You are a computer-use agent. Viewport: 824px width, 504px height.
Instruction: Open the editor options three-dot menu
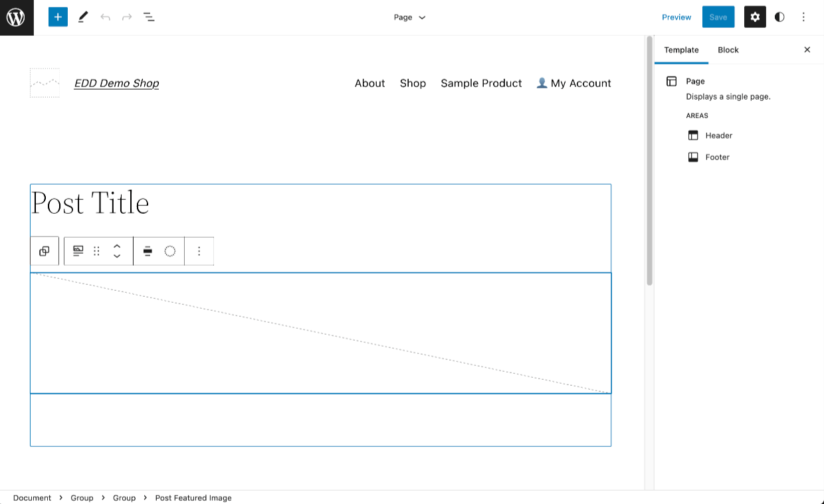pos(803,17)
